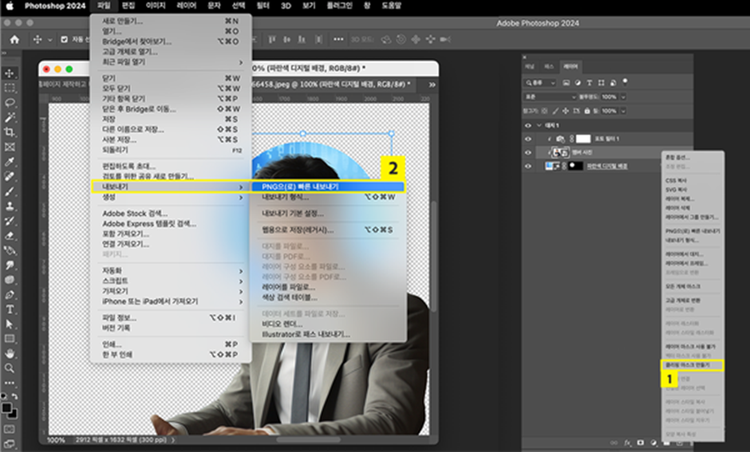
Task: Filter layers by shape layer icon
Action: tap(601, 83)
